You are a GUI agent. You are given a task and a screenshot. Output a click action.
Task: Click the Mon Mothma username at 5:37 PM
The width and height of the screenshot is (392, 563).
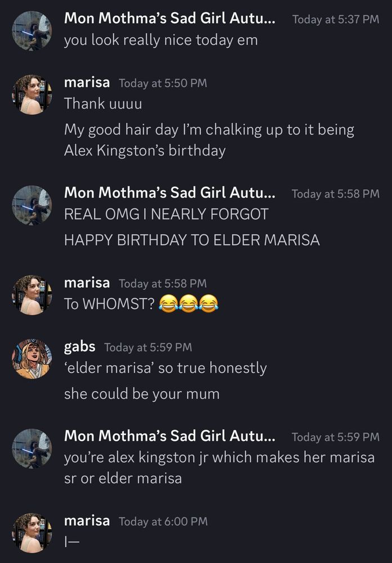170,19
